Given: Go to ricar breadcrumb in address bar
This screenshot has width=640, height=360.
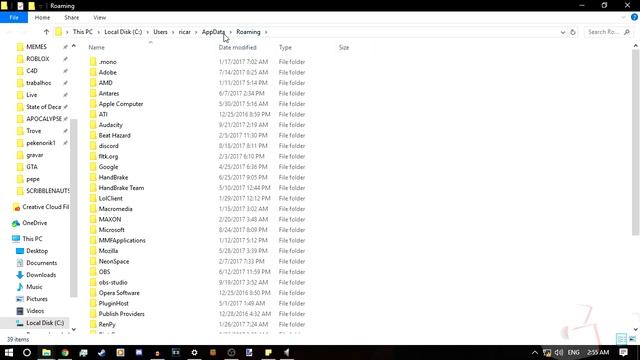Looking at the screenshot, I should click(x=184, y=32).
